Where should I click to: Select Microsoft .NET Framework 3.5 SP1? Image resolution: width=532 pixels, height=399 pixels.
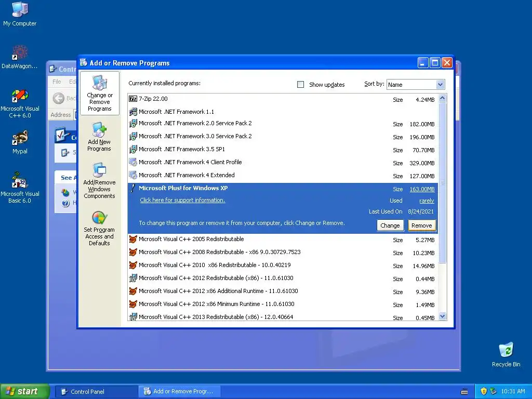pyautogui.click(x=283, y=149)
